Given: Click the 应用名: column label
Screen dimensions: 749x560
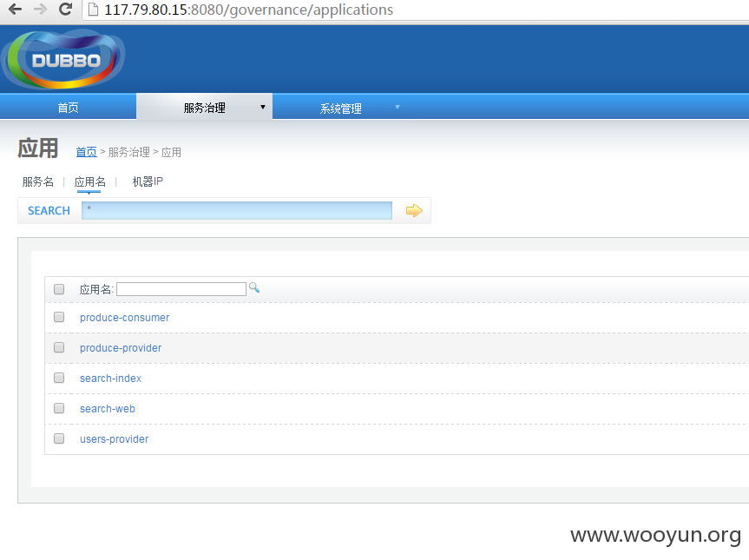Looking at the screenshot, I should click(96, 289).
